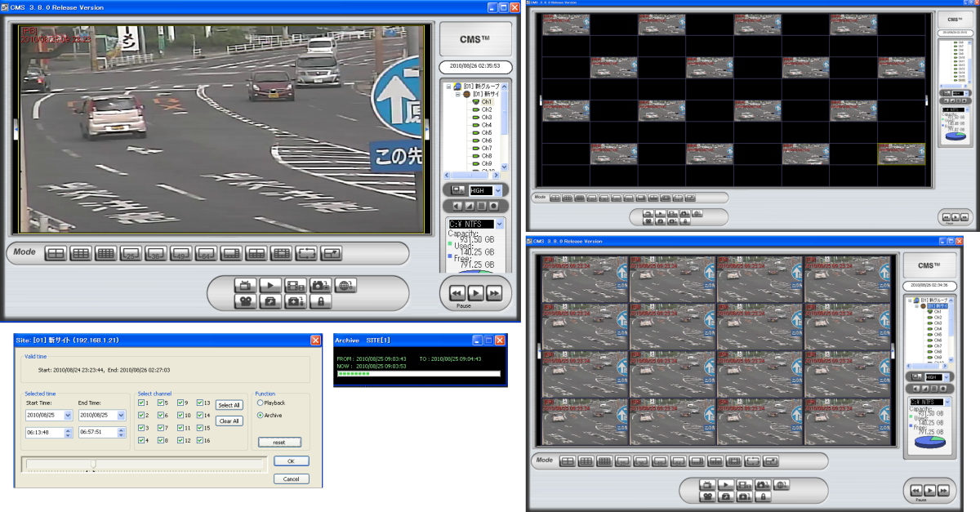
Task: Select the Playback function radio button
Action: [261, 403]
